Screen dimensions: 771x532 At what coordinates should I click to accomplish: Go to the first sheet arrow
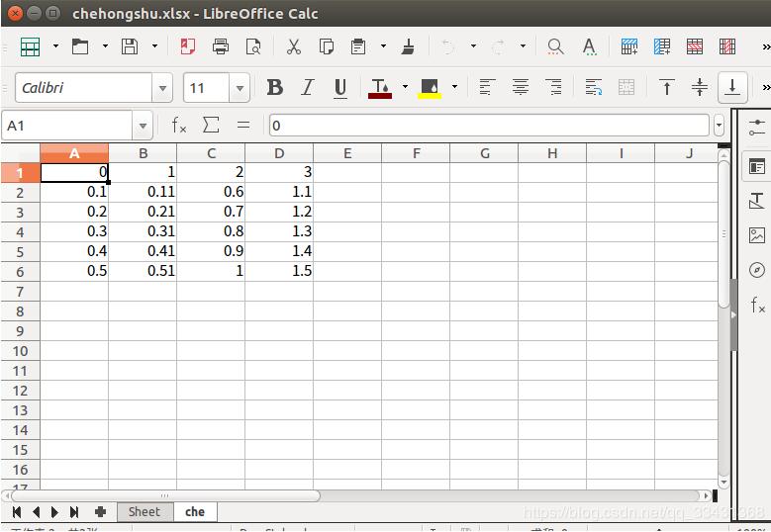(x=17, y=512)
